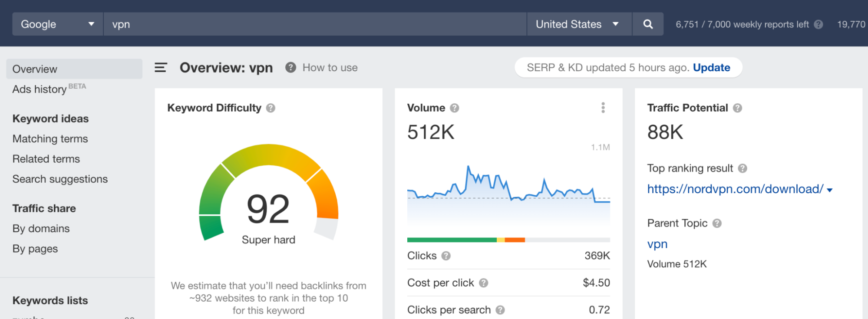This screenshot has width=868, height=319.
Task: Open the Google search engine dropdown
Action: point(57,24)
